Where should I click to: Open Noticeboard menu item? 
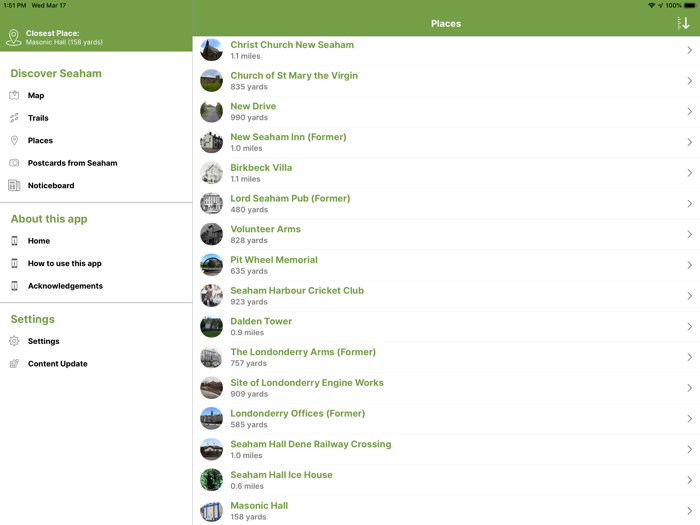pos(51,185)
